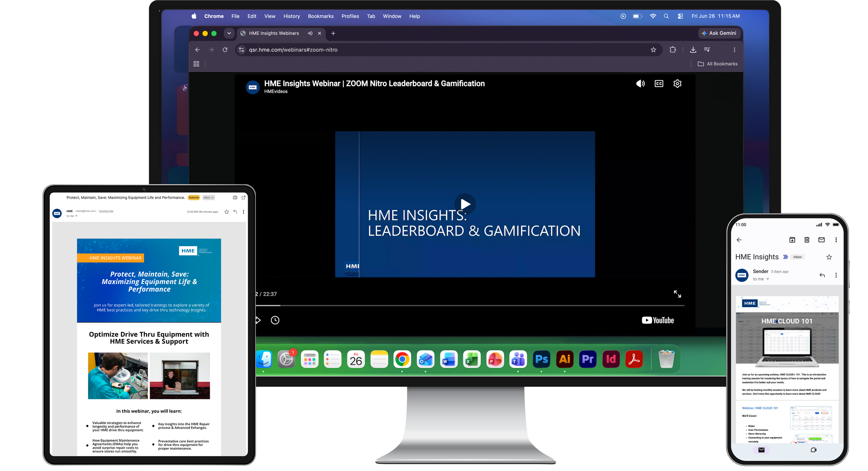Image resolution: width=868 pixels, height=471 pixels.
Task: Go forward in Chrome
Action: [x=211, y=50]
